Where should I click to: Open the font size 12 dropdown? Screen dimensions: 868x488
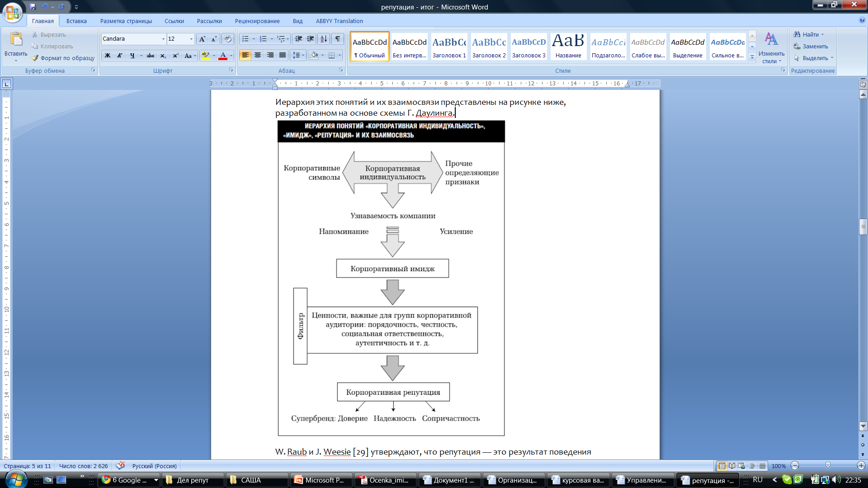[x=191, y=39]
